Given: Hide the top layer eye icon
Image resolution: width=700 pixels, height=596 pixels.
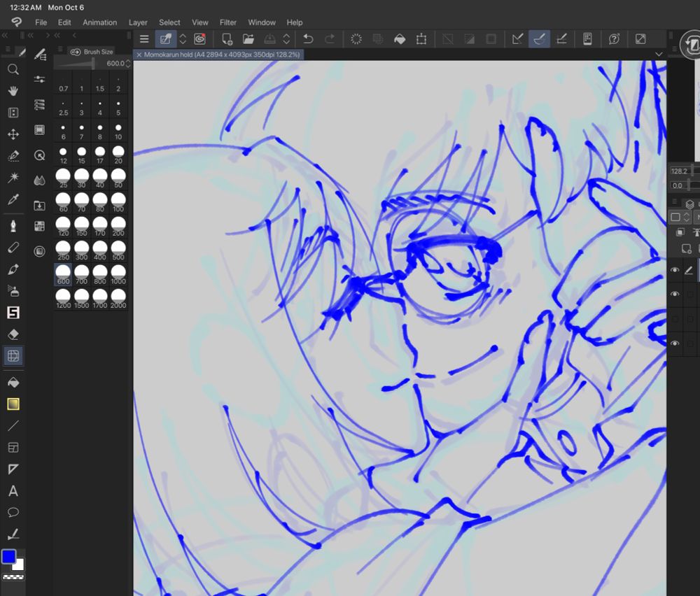Looking at the screenshot, I should [675, 270].
